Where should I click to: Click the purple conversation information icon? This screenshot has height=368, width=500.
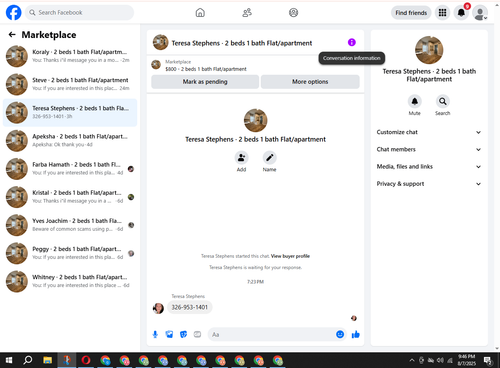352,42
